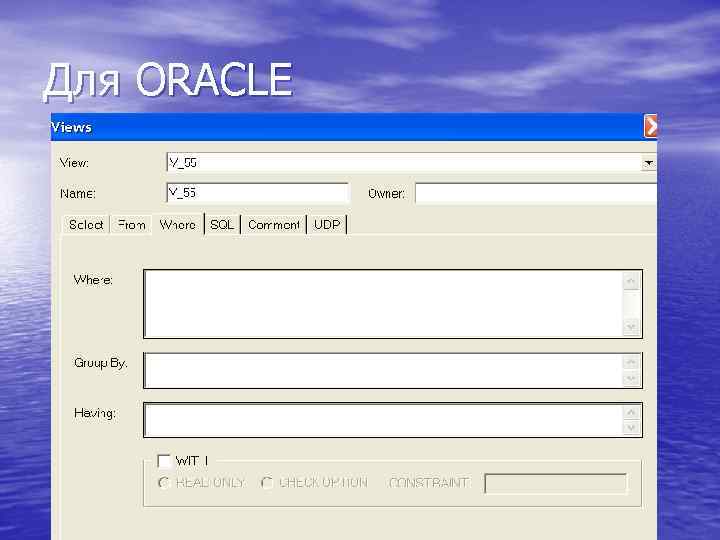The image size is (720, 540).
Task: Focus the Owner input field
Action: (x=536, y=193)
